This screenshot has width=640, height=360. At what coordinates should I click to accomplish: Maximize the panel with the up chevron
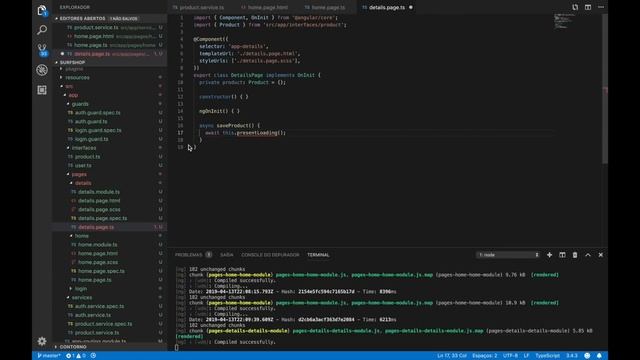(588, 255)
